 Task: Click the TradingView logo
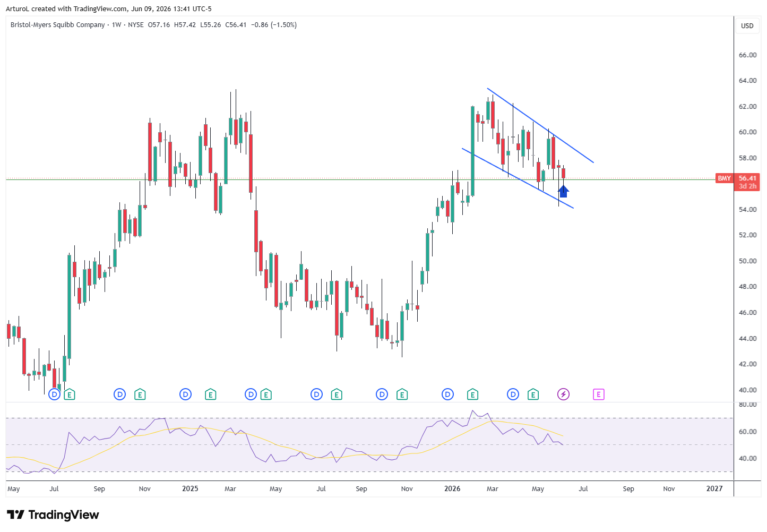click(53, 515)
